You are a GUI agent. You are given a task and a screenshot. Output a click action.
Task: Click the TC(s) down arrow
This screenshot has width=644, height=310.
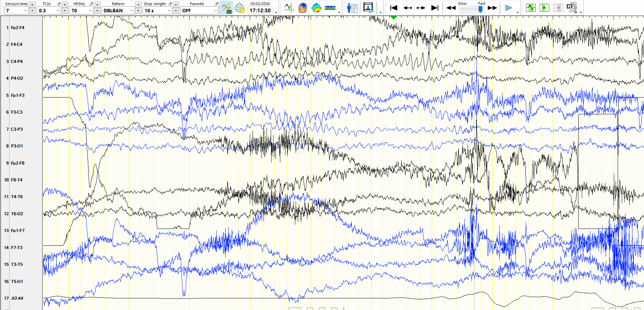65,11
